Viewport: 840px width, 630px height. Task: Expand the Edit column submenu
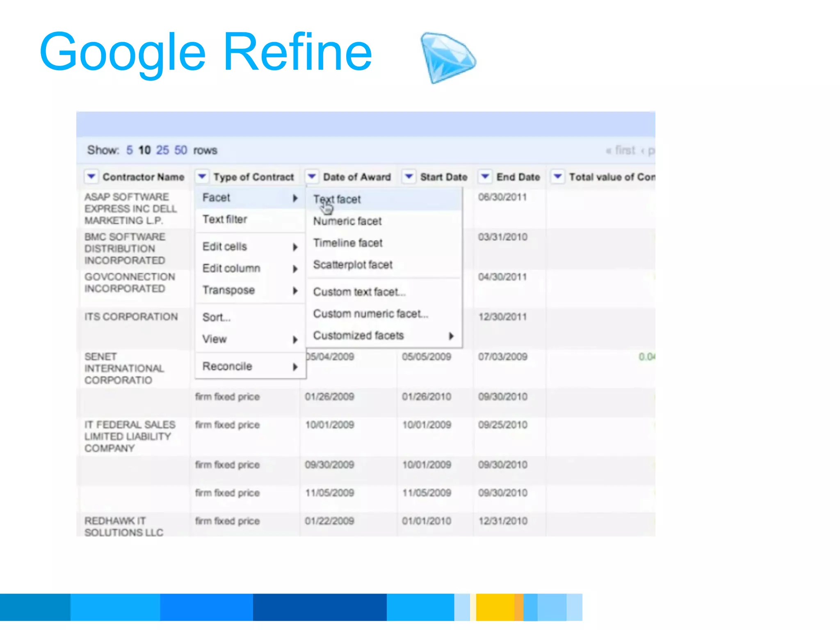click(250, 268)
